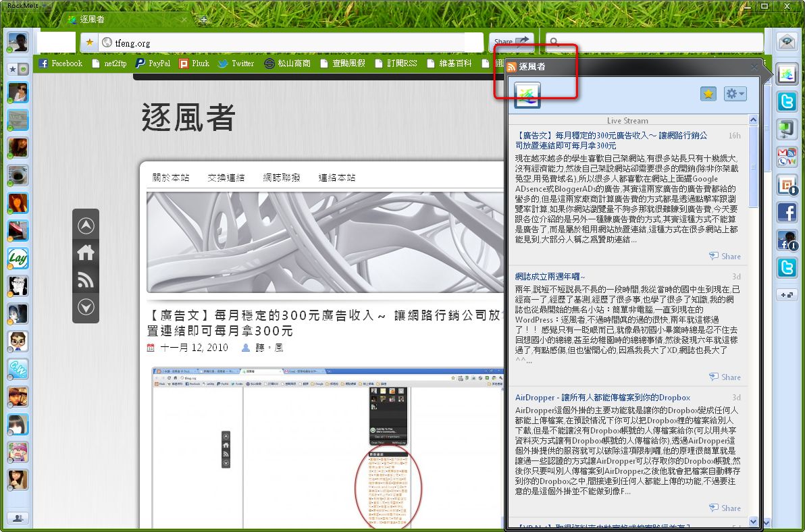
Task: Open the 連絡本站 page menu item
Action: [x=337, y=178]
